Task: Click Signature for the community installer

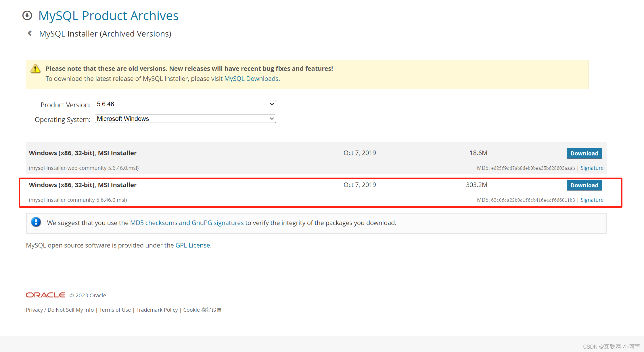Action: click(592, 200)
